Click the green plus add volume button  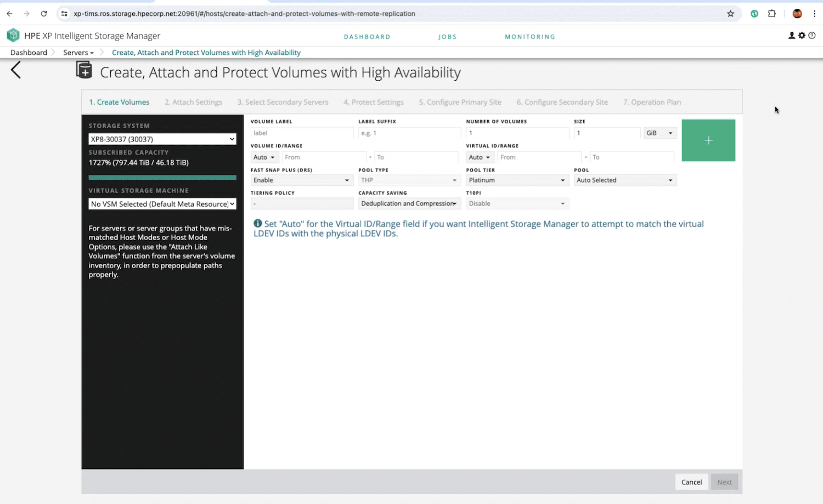coord(708,140)
